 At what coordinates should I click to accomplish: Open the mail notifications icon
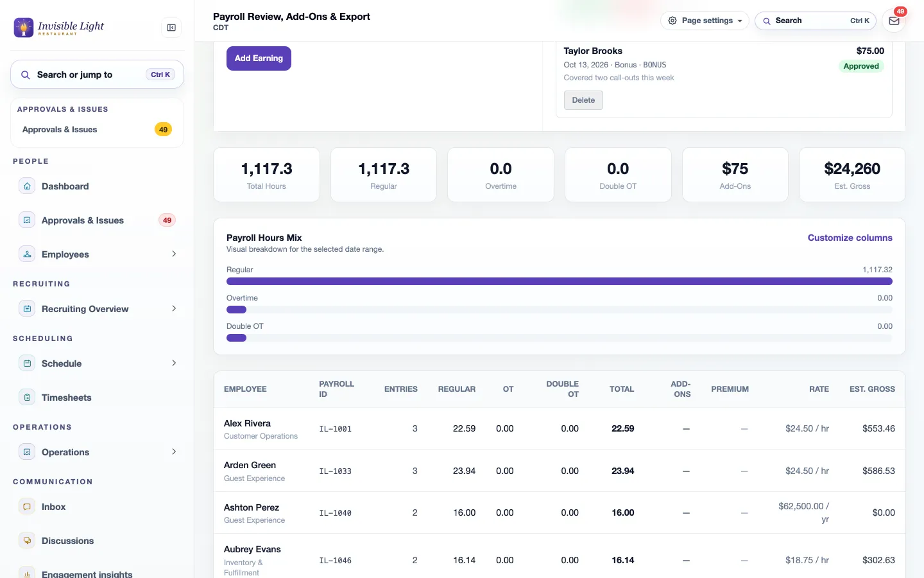[894, 21]
